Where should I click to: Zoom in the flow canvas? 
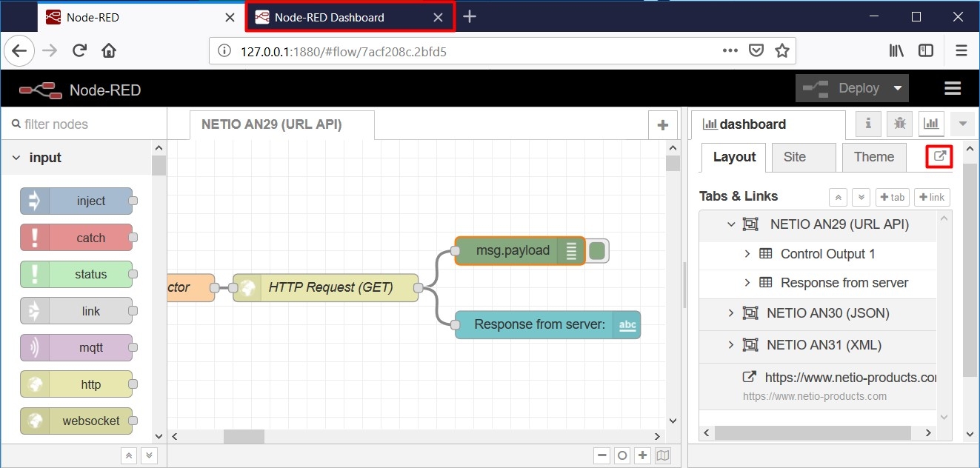[x=642, y=456]
